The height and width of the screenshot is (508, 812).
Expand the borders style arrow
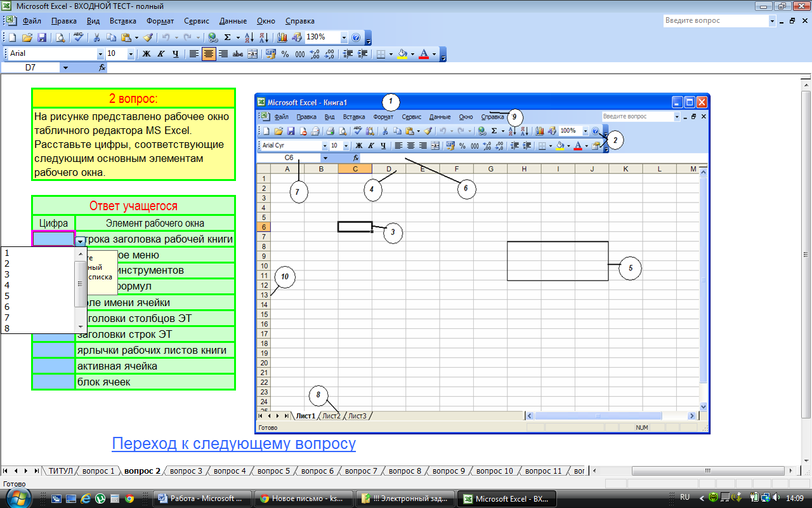390,54
